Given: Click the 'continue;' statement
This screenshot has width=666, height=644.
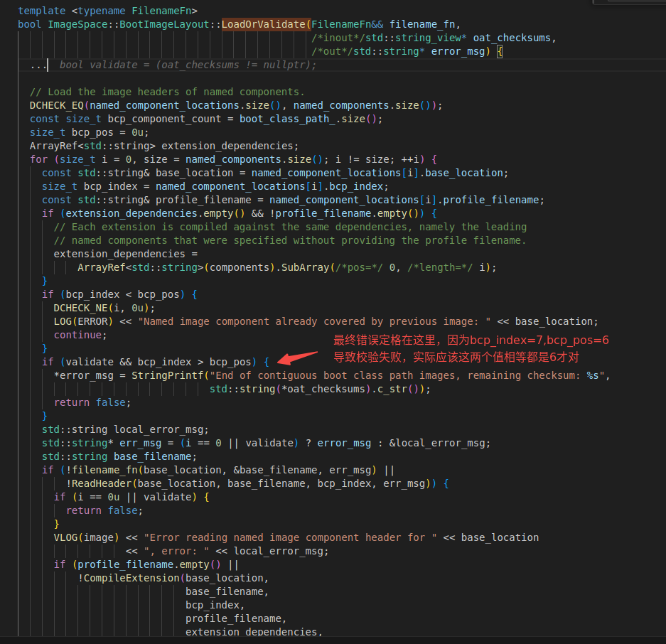Looking at the screenshot, I should tap(80, 336).
